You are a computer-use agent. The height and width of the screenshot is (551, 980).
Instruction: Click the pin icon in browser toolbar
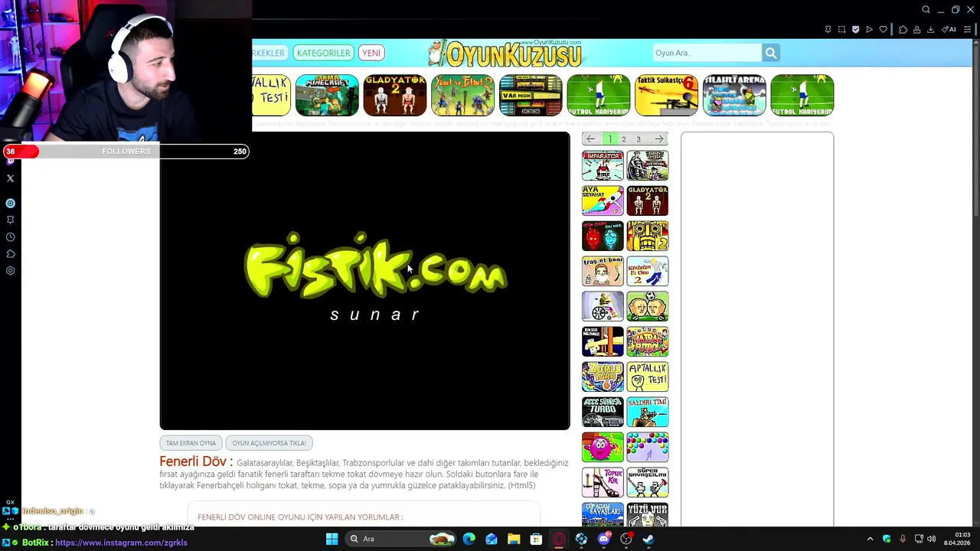[x=828, y=29]
